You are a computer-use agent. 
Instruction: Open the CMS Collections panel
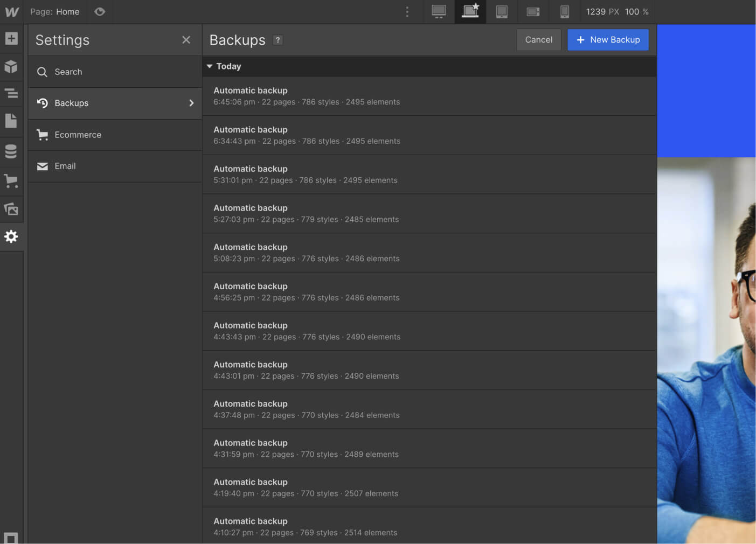(x=12, y=151)
